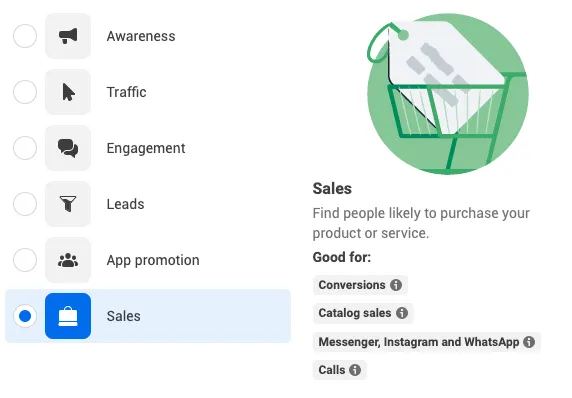Open info icon next to Conversions
The image size is (572, 398).
click(x=396, y=285)
